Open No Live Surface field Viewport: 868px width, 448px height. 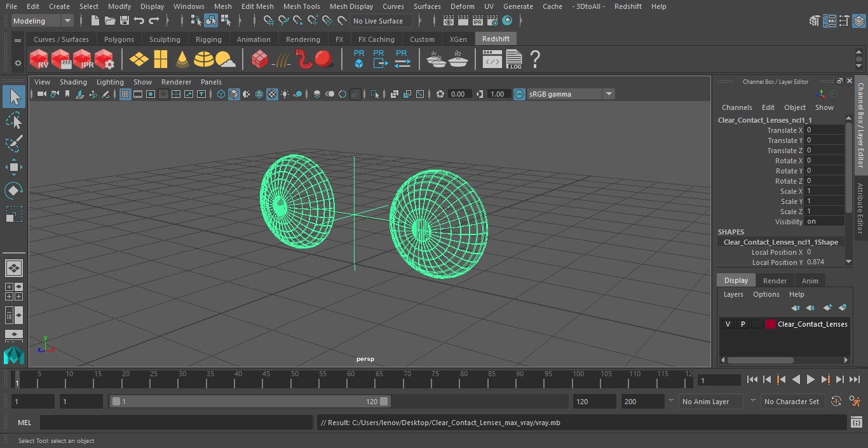coord(381,21)
